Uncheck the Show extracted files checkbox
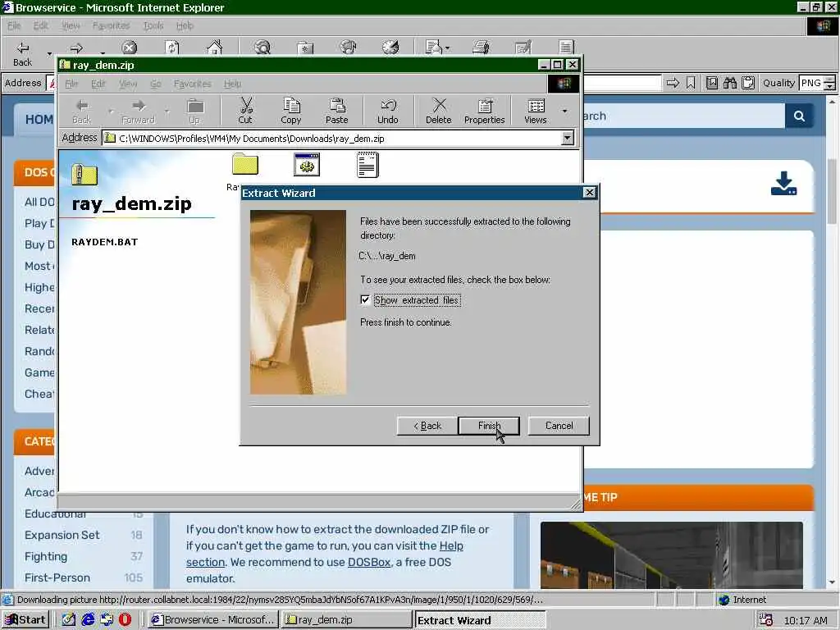This screenshot has width=840, height=630. coord(365,300)
